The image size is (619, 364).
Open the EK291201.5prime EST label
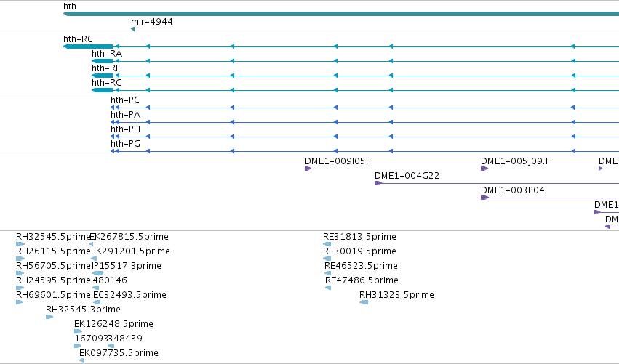(131, 251)
